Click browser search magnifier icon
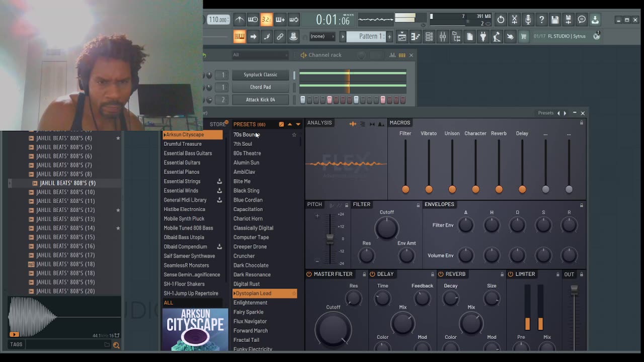 (x=116, y=345)
